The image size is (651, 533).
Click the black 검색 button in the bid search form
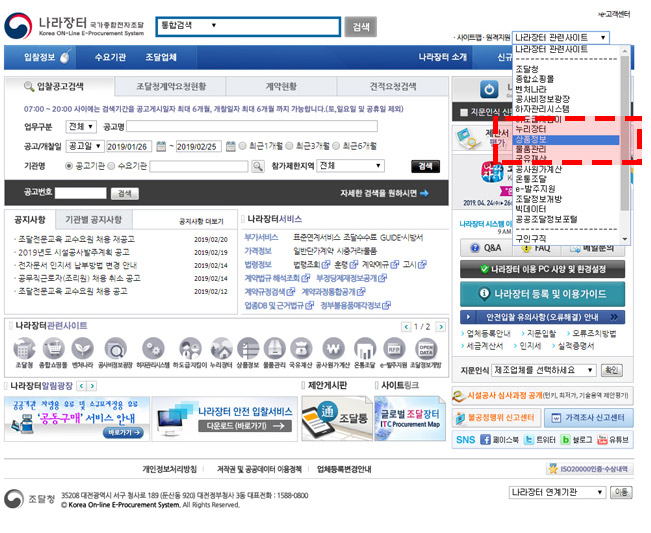coord(425,166)
